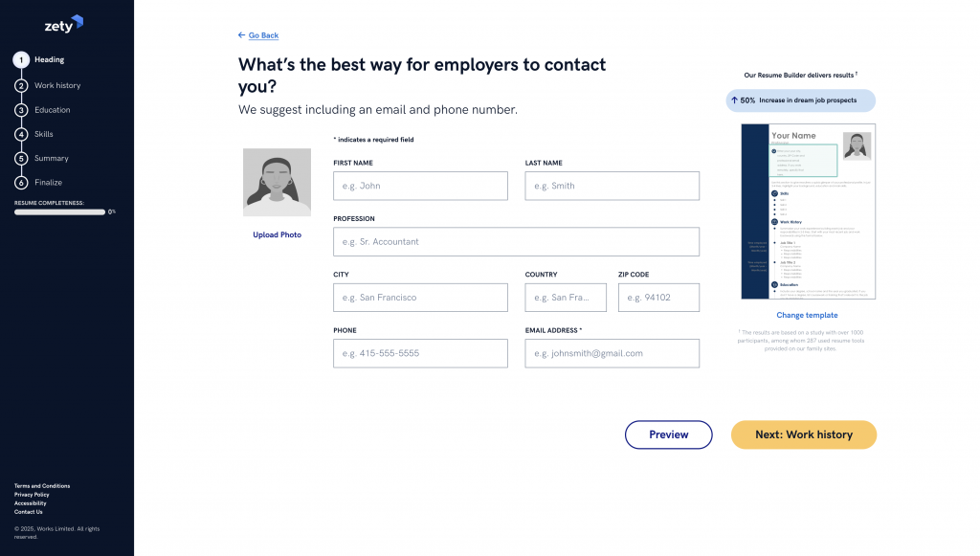Click the Resume Completeness progress bar
This screenshot has height=556, width=980.
(59, 211)
